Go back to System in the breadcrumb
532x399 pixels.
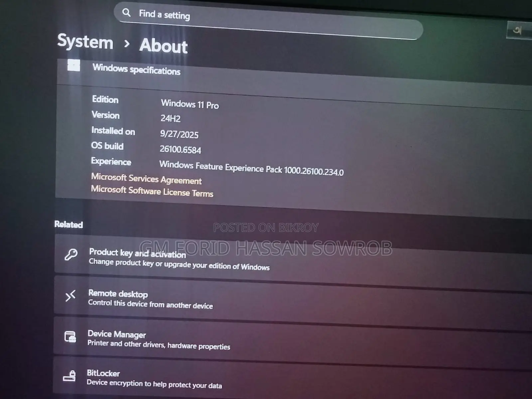point(85,42)
